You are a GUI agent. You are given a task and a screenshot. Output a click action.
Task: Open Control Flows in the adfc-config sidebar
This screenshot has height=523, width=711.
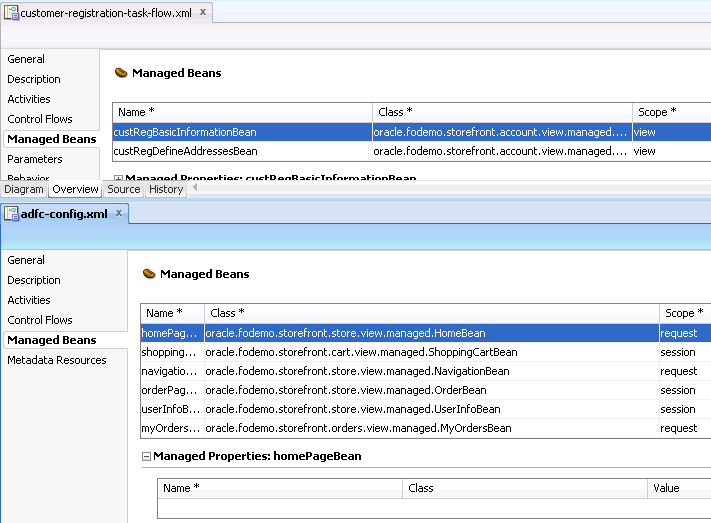point(39,320)
